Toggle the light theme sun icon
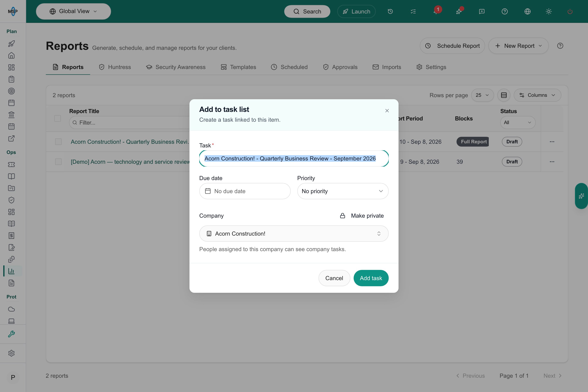The width and height of the screenshot is (588, 392). tap(549, 11)
